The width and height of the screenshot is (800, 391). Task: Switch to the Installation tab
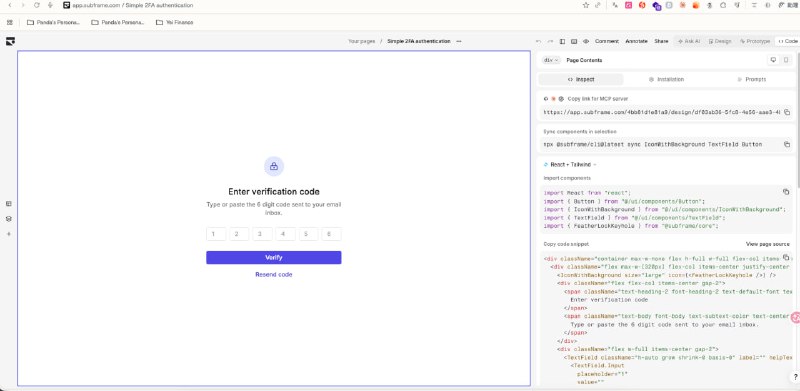(666, 80)
